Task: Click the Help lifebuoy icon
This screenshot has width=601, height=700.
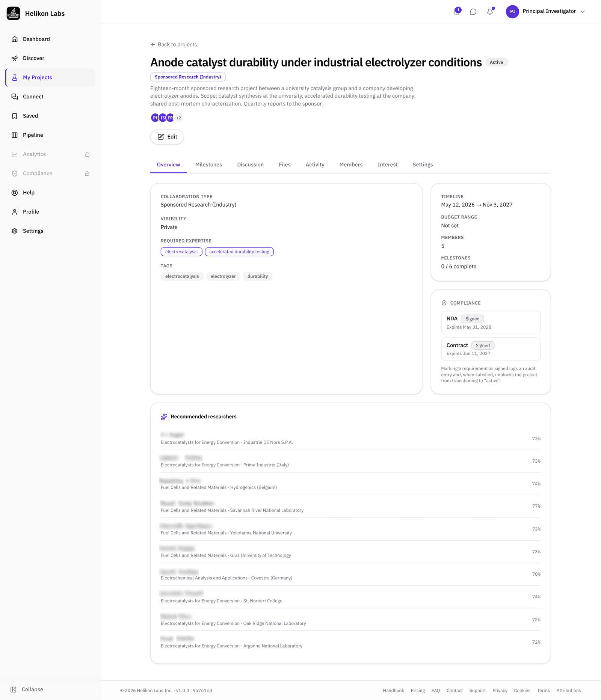Action: (15, 193)
